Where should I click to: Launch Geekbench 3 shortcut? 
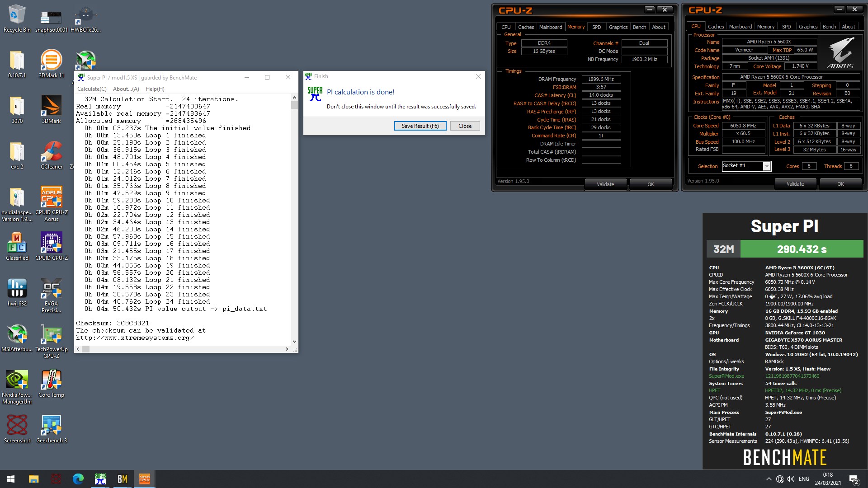(51, 429)
